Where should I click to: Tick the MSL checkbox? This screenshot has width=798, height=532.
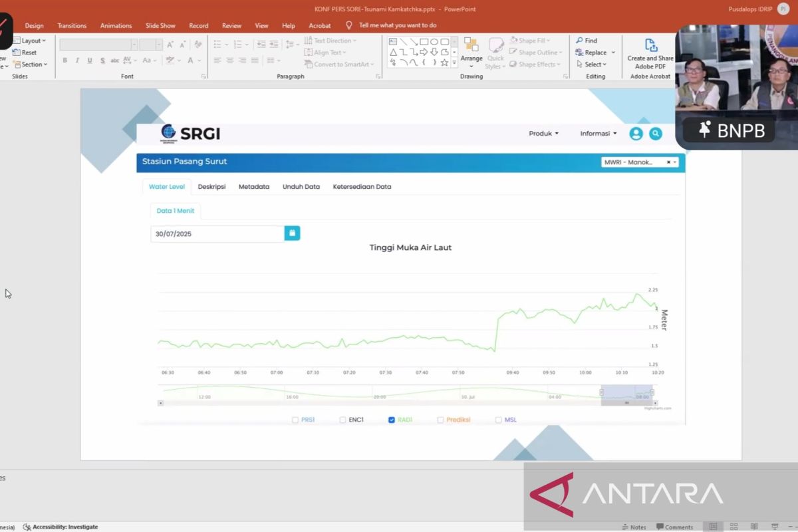pyautogui.click(x=499, y=420)
